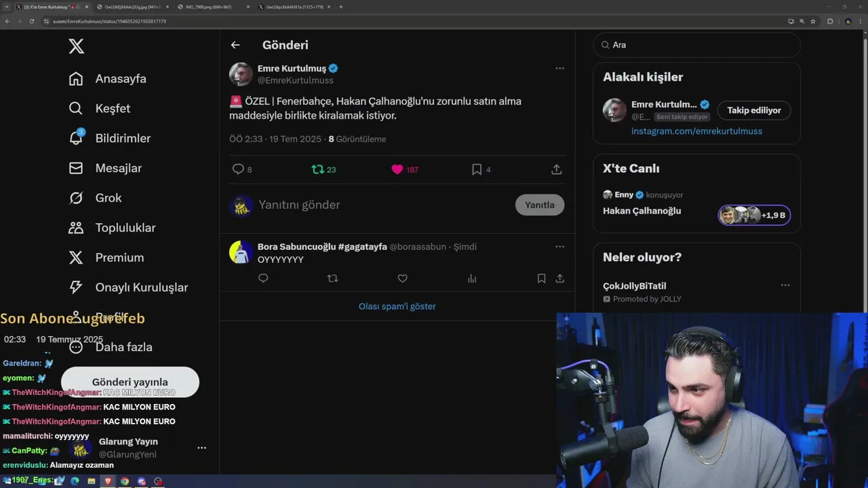Viewport: 868px width, 488px height.
Task: Open new browser tab plus button
Action: coord(340,7)
